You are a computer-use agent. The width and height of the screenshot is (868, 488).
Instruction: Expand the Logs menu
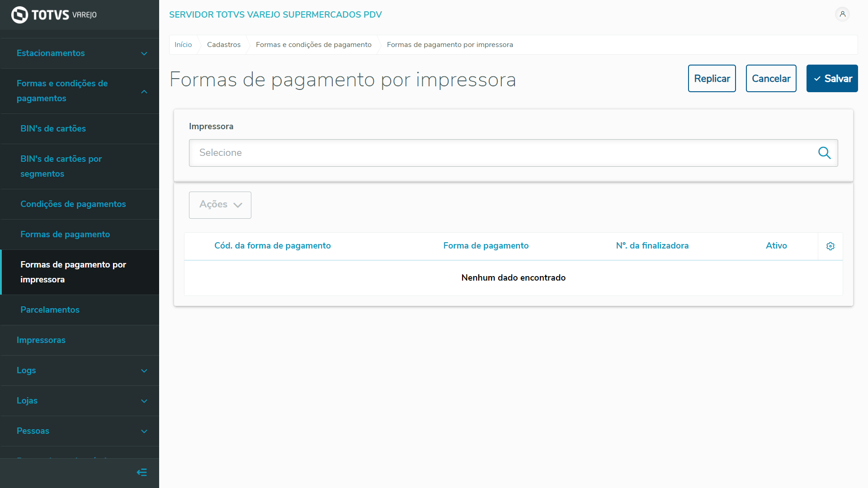click(x=144, y=371)
